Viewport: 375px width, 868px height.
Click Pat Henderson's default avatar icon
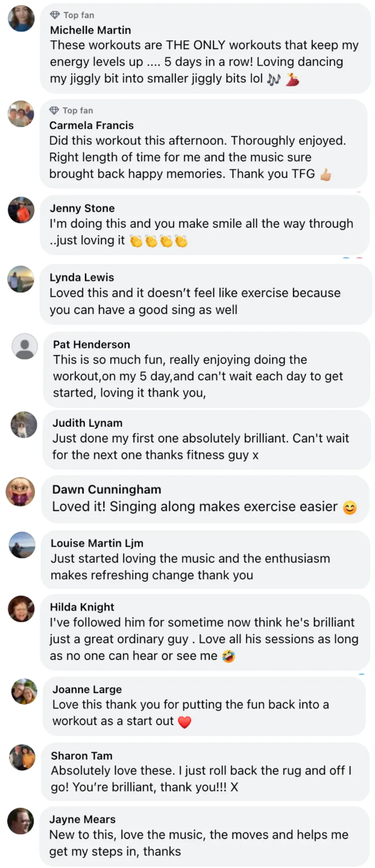tap(25, 347)
